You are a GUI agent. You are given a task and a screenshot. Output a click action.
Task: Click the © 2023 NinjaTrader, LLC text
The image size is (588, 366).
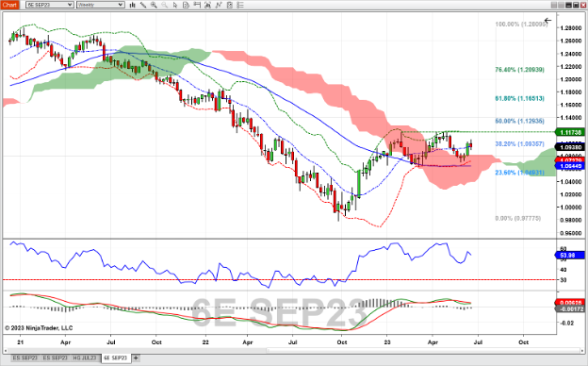39,327
